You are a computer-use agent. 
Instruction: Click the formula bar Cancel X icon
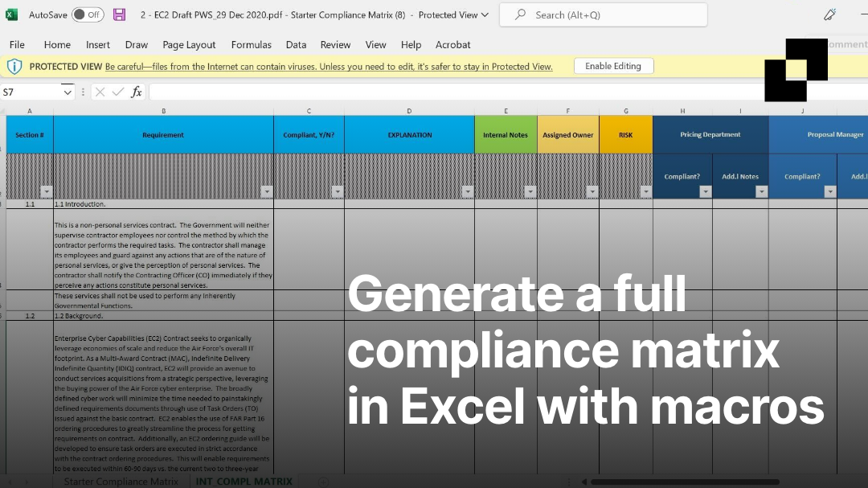click(100, 92)
